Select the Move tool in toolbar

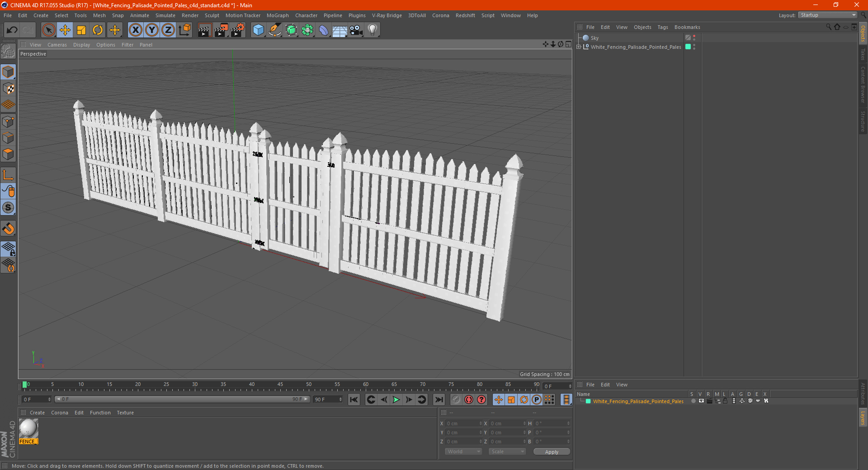click(x=65, y=30)
